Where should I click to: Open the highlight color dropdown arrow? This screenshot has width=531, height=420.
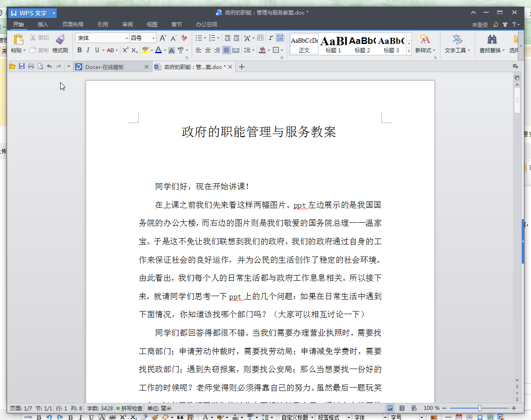coord(151,50)
